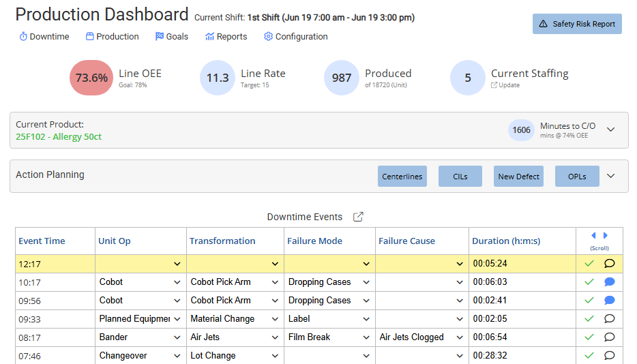Click the Safety Risk Report button
This screenshot has height=364, width=637.
[577, 24]
